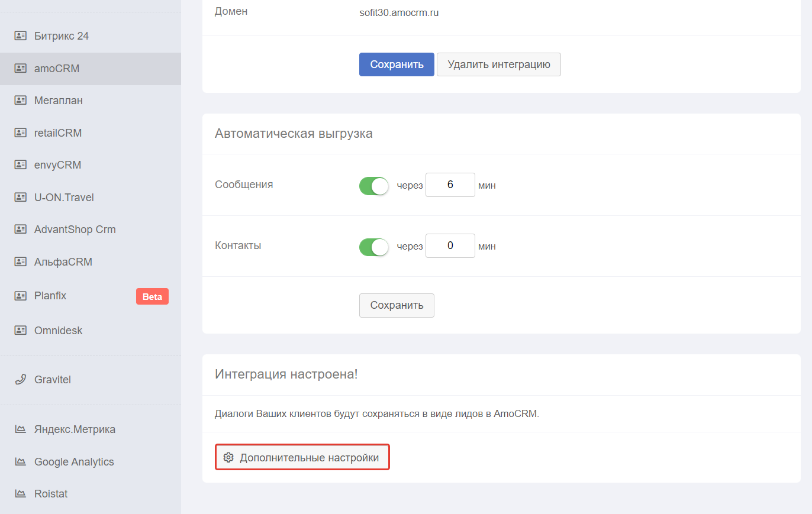Open the Битрикс 24 integration
Viewport: 812px width, 514px height.
(91, 36)
